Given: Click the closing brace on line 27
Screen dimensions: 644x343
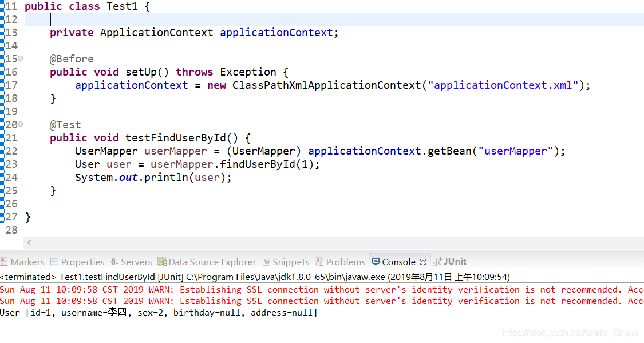Looking at the screenshot, I should point(27,217).
